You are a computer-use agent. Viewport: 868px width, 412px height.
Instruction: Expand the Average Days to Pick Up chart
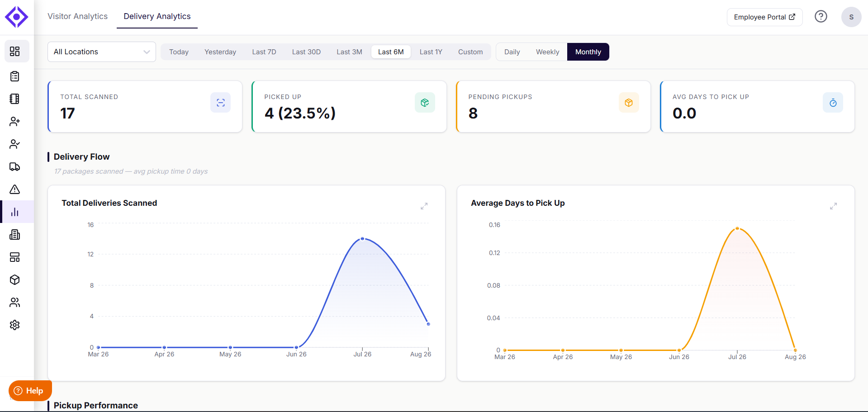[x=834, y=206]
